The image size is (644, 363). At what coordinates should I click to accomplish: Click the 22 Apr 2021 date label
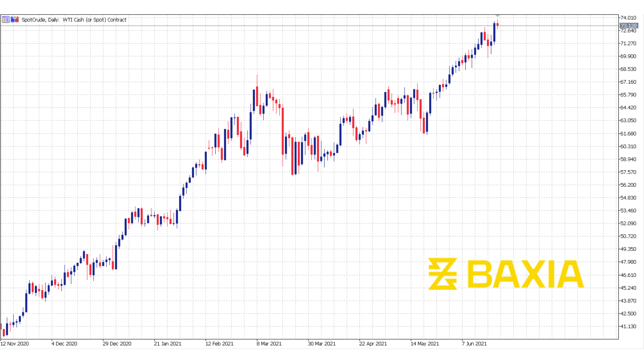373,344
